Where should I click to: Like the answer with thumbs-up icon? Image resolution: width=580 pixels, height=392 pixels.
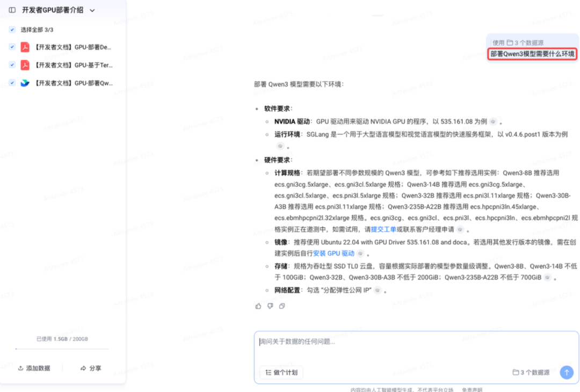tap(258, 306)
